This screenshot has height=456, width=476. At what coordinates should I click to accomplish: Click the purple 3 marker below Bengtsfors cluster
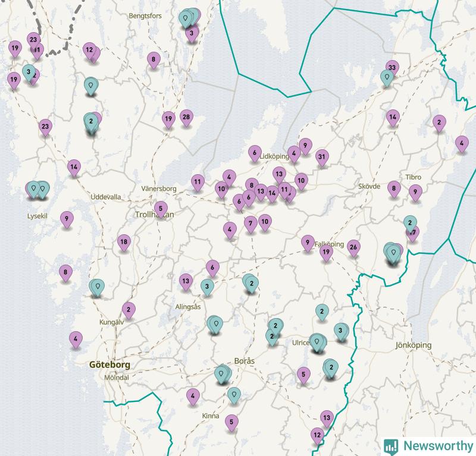(x=192, y=34)
